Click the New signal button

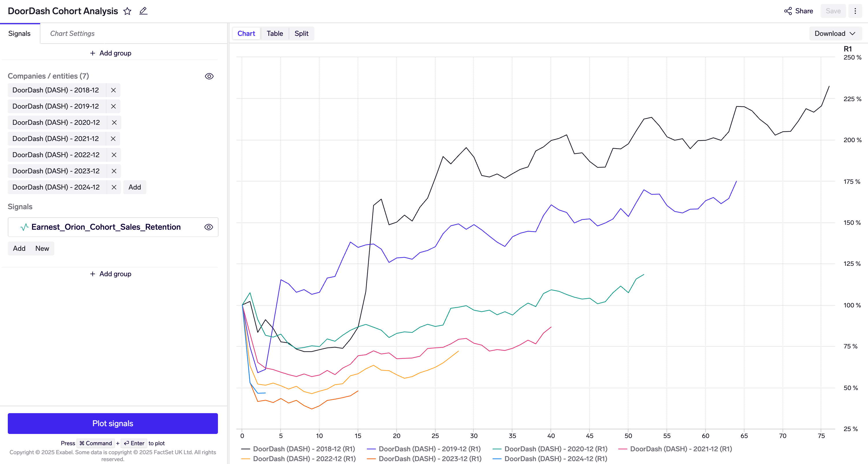click(x=42, y=248)
